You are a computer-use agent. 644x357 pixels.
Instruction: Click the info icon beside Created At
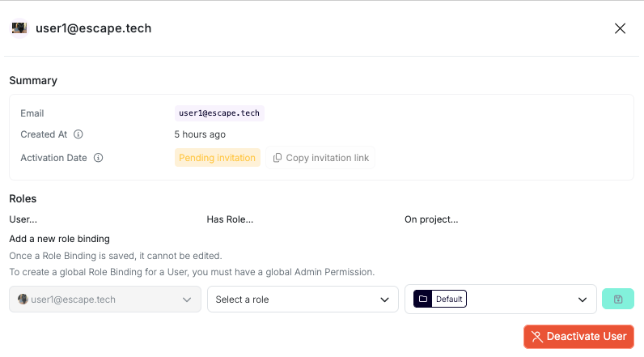pos(78,134)
